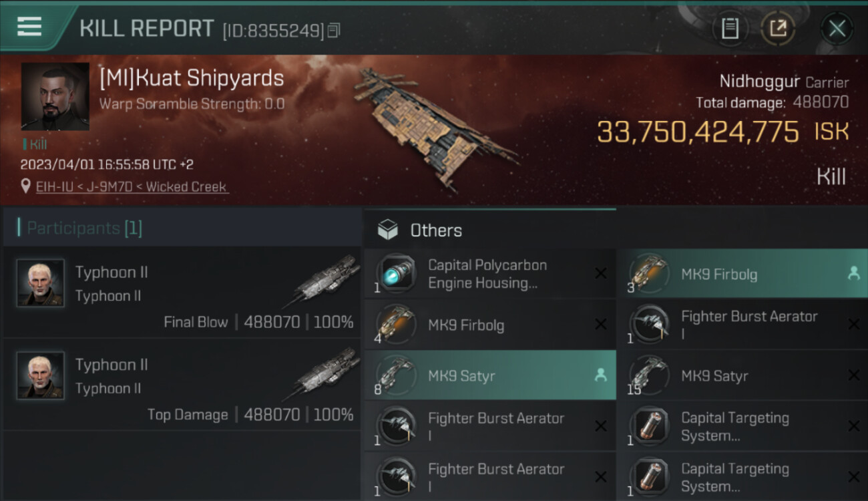Click the X beside Capital Polycarbon Engine Housing

point(600,273)
